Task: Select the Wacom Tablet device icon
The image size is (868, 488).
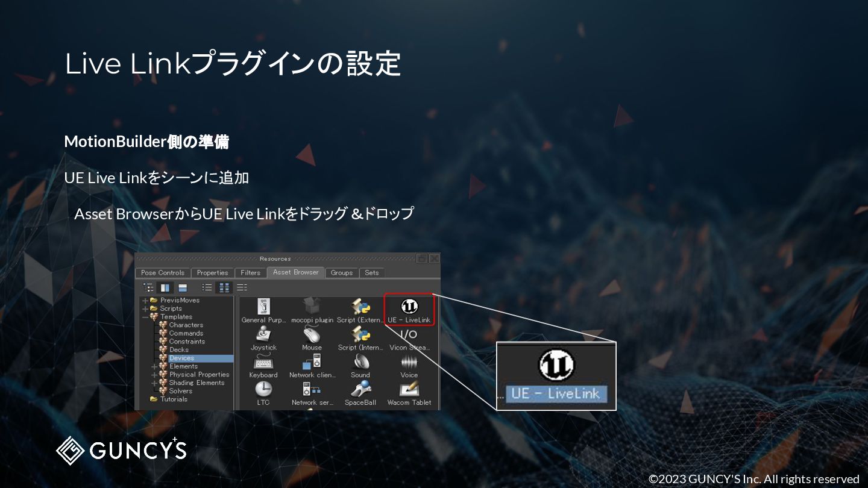Action: point(409,389)
